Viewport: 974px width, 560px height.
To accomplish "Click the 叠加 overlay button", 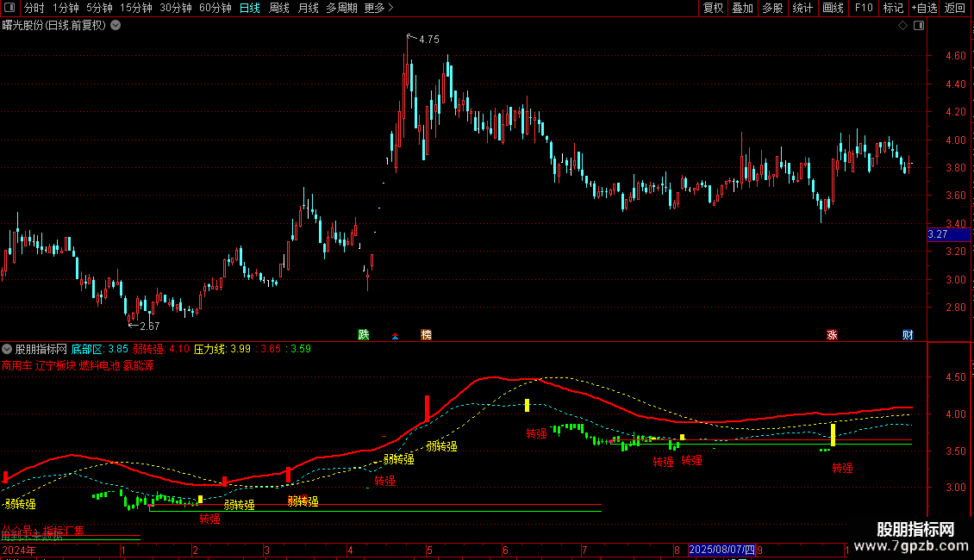I will tap(742, 8).
